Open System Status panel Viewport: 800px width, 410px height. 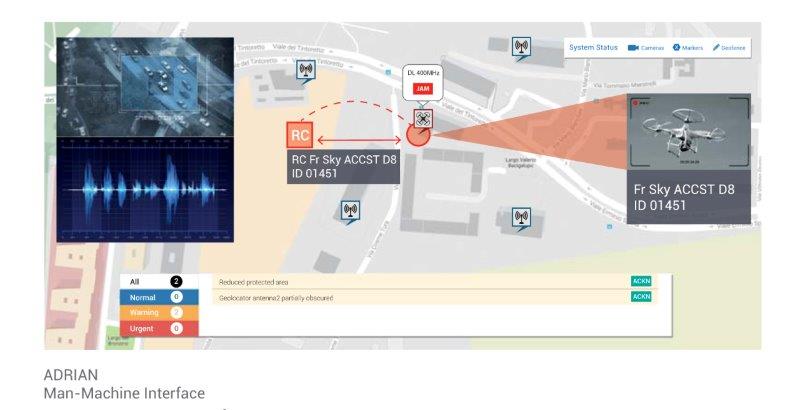[x=593, y=47]
